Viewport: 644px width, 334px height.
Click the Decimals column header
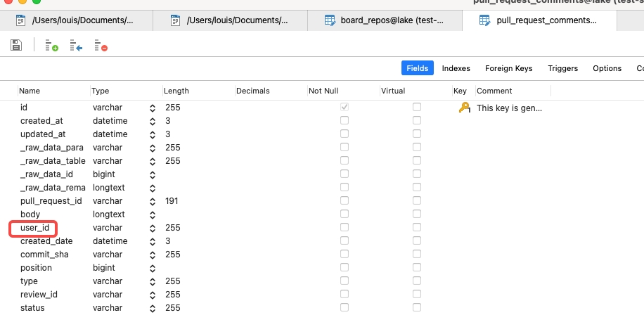253,91
